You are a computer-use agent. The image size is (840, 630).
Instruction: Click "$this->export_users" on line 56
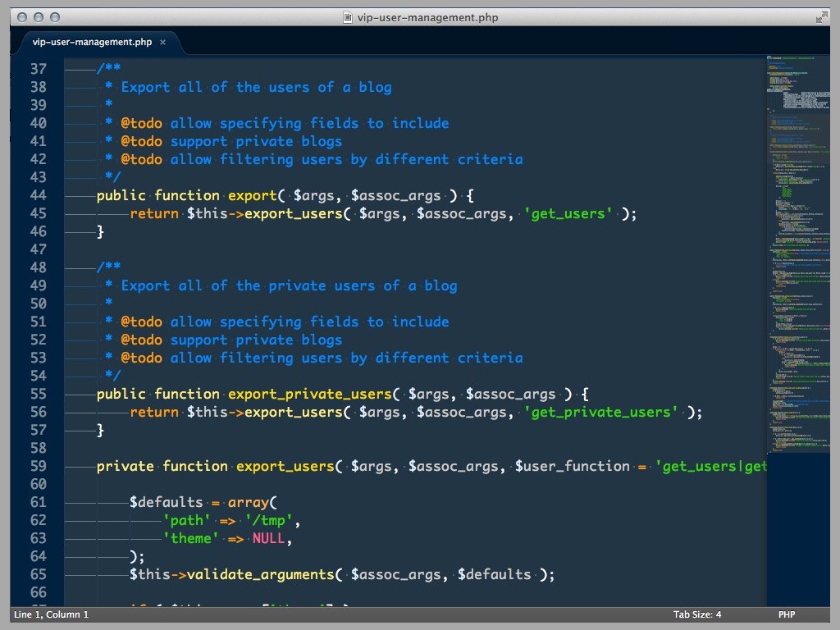click(265, 413)
